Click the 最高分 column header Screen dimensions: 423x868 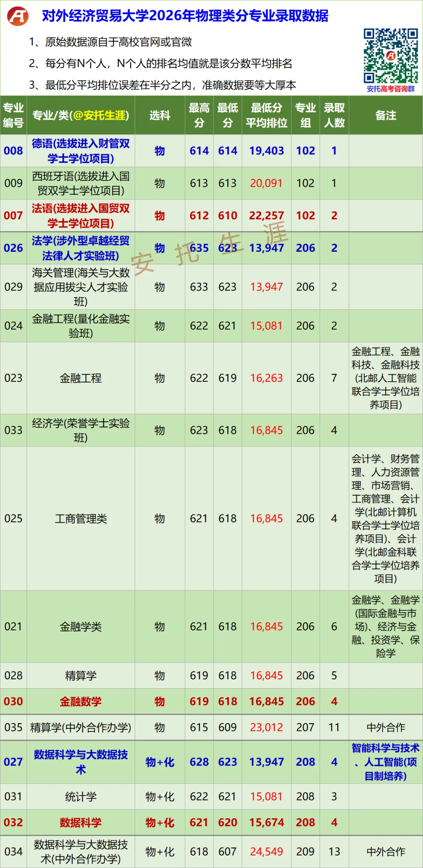coord(199,115)
